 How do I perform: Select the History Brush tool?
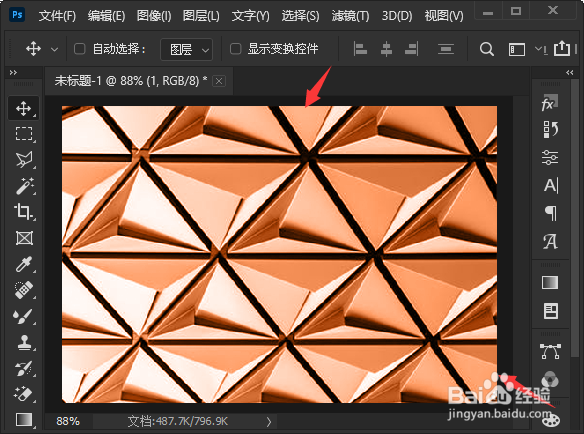point(23,368)
